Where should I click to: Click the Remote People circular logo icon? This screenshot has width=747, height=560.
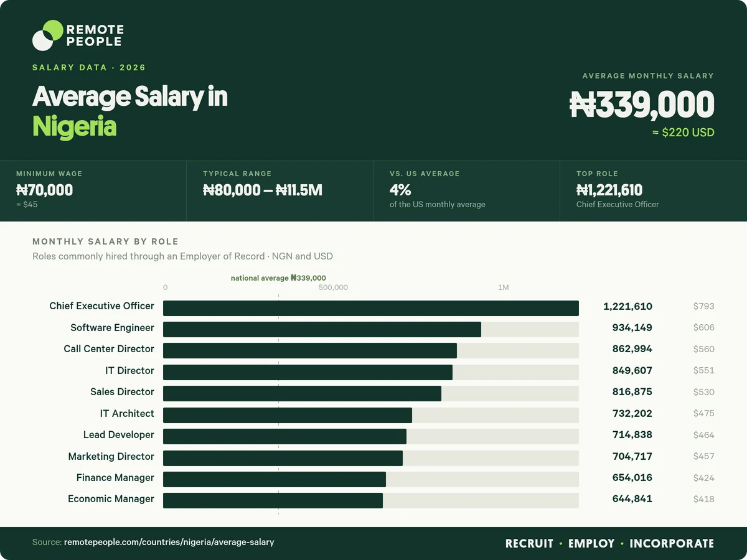48,35
